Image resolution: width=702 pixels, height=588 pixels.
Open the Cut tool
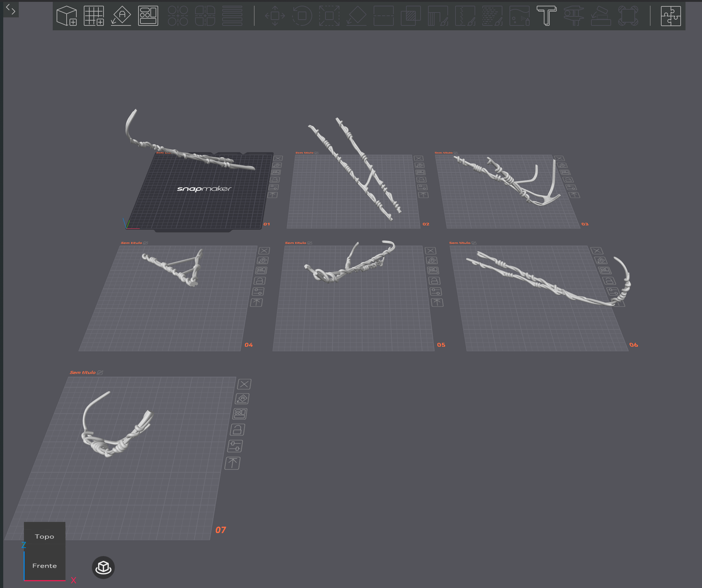[383, 16]
